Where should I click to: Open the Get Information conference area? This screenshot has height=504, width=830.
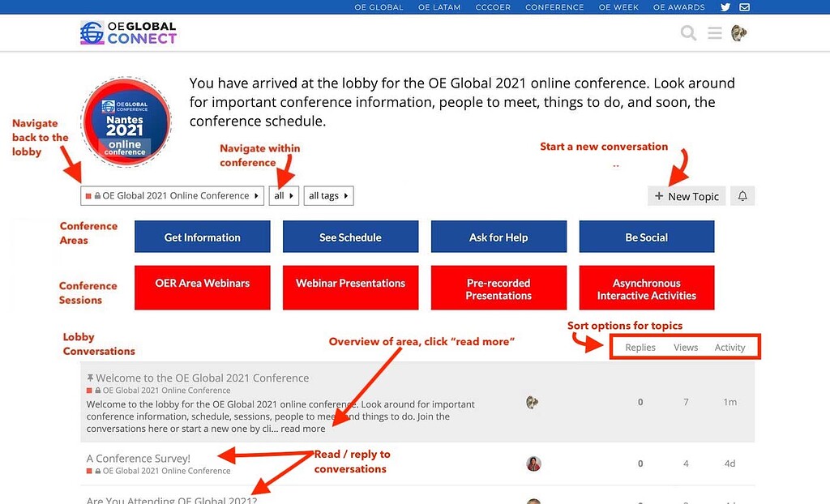pyautogui.click(x=202, y=237)
